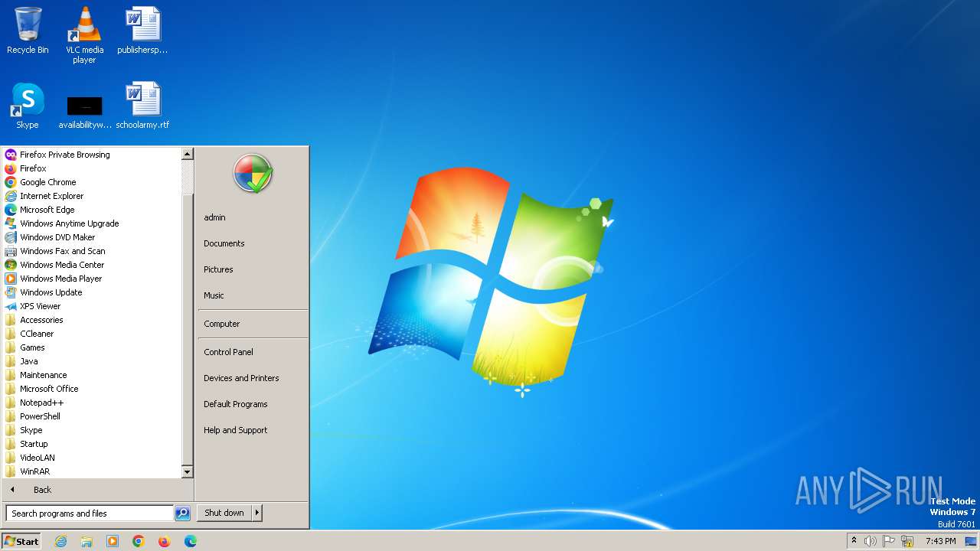Click the search magnifier button
The height and width of the screenshot is (551, 980).
pyautogui.click(x=182, y=514)
